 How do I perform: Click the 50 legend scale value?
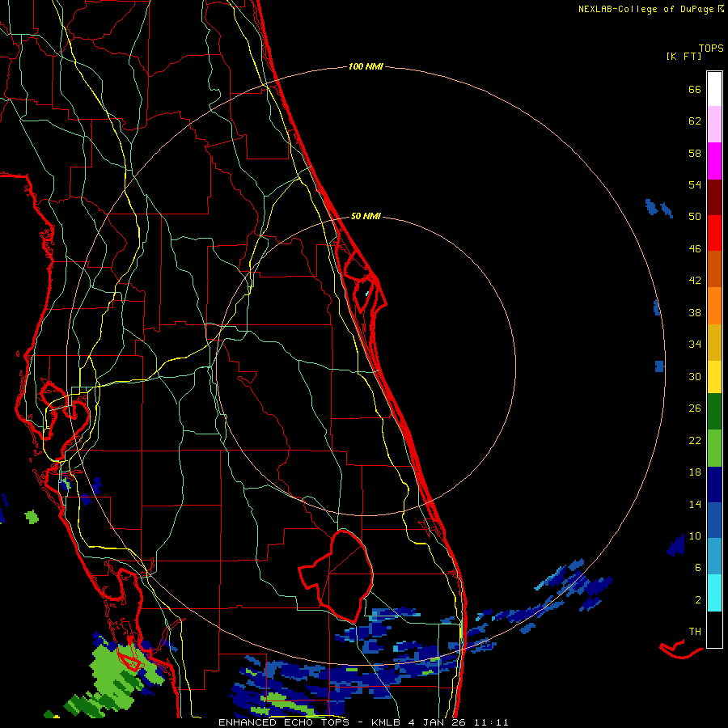[695, 217]
